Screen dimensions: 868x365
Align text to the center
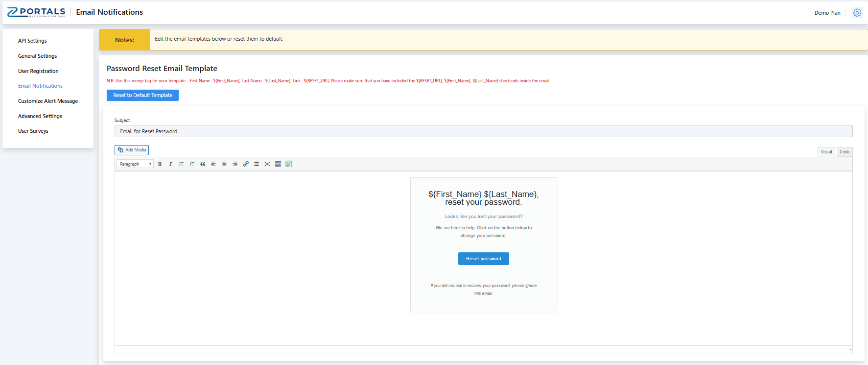[x=224, y=164]
